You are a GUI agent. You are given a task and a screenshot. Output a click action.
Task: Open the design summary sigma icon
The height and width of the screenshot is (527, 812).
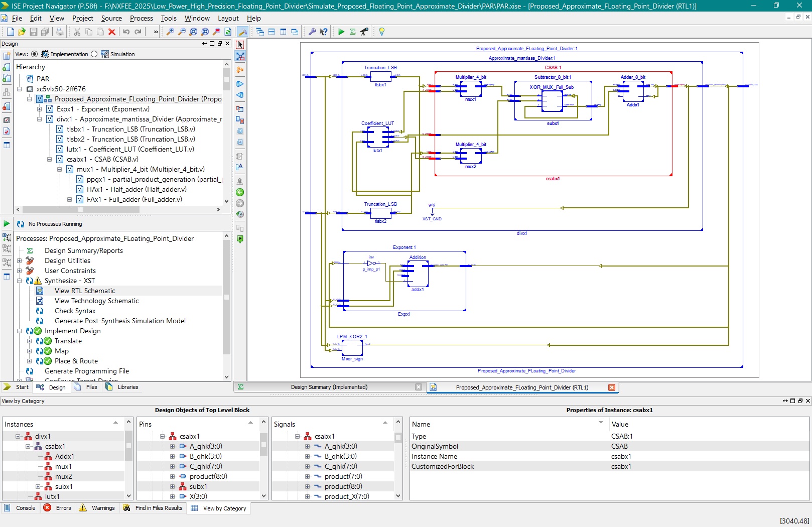(353, 32)
